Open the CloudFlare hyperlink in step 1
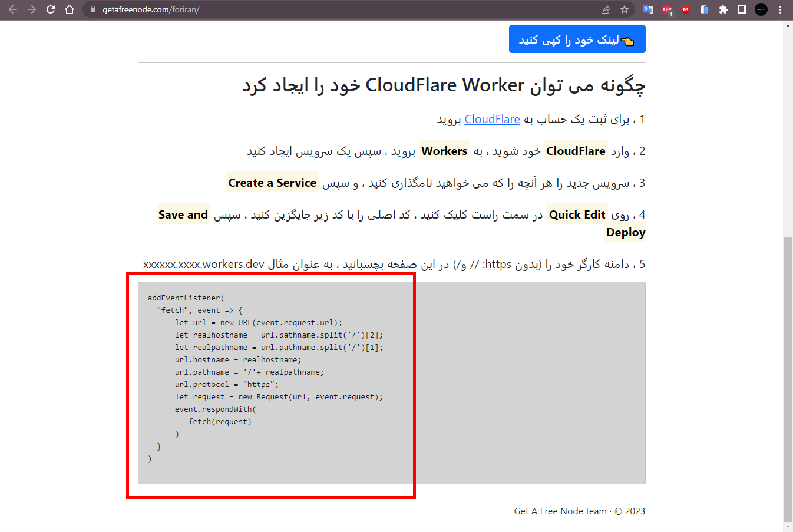Image resolution: width=793 pixels, height=532 pixels. pos(492,119)
